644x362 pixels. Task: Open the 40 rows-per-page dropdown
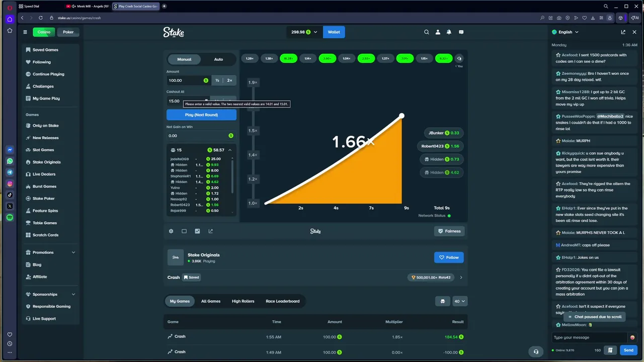click(460, 301)
